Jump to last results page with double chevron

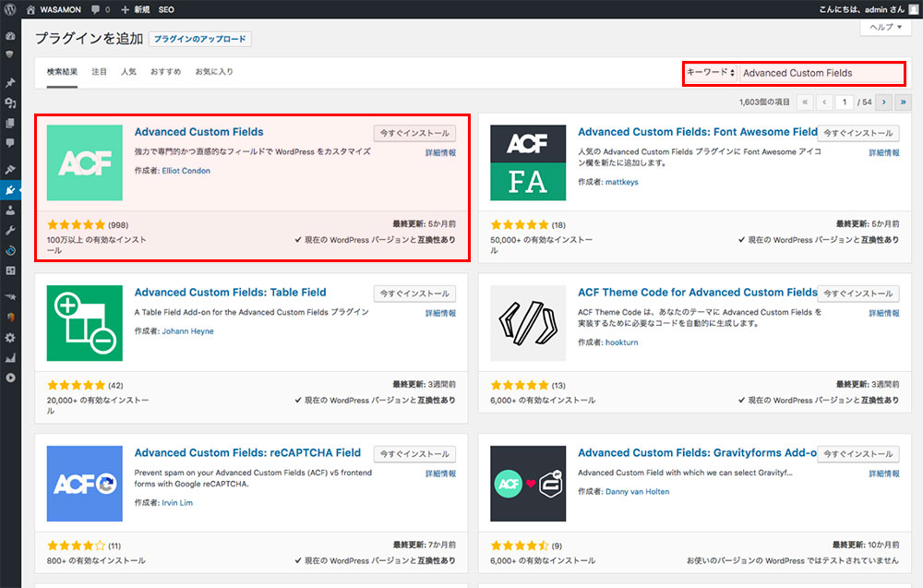coord(903,102)
